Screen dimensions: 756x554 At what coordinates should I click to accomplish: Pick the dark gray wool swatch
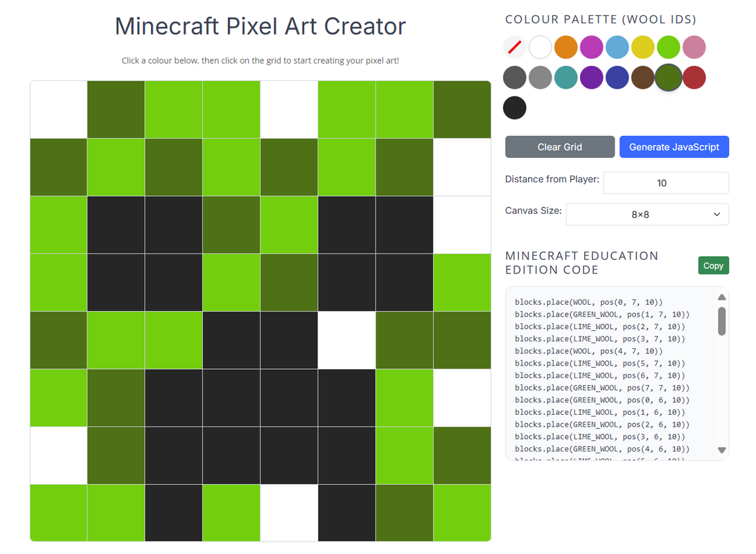coord(515,78)
